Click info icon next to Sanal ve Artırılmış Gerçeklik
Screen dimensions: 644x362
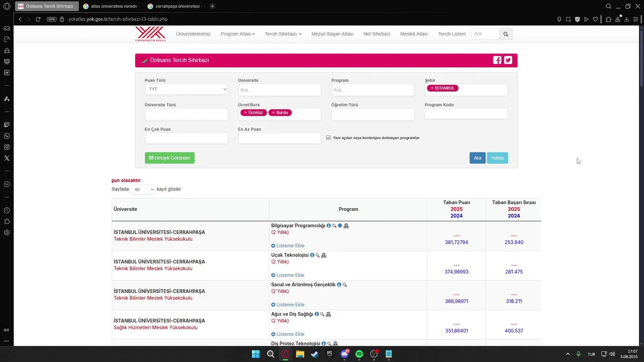click(x=339, y=285)
